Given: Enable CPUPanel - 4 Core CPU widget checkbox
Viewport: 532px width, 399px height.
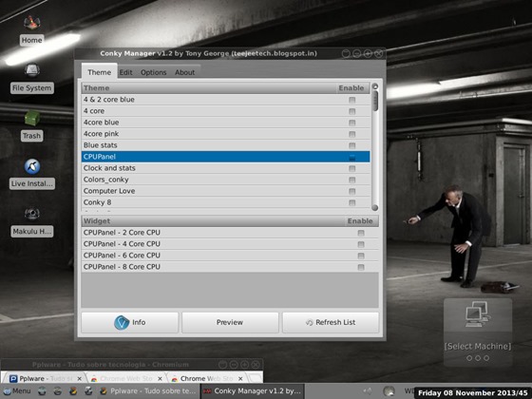Looking at the screenshot, I should pyautogui.click(x=361, y=244).
